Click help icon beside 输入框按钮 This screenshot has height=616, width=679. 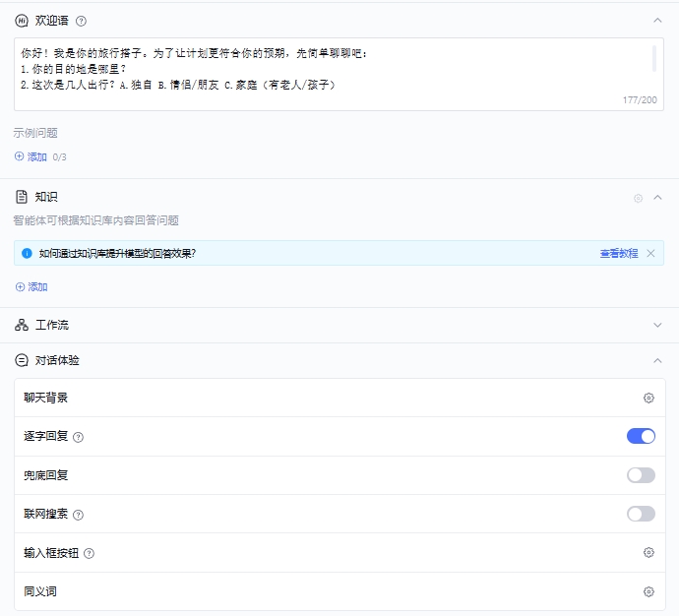point(90,553)
